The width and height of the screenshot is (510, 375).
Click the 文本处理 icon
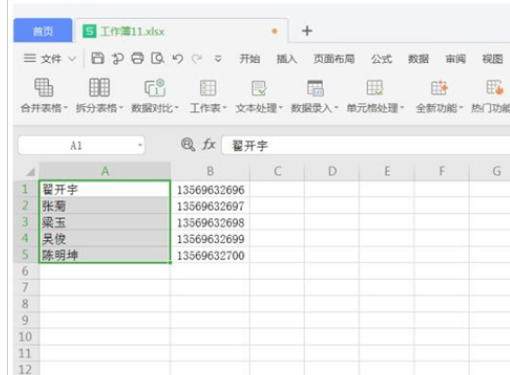click(259, 88)
